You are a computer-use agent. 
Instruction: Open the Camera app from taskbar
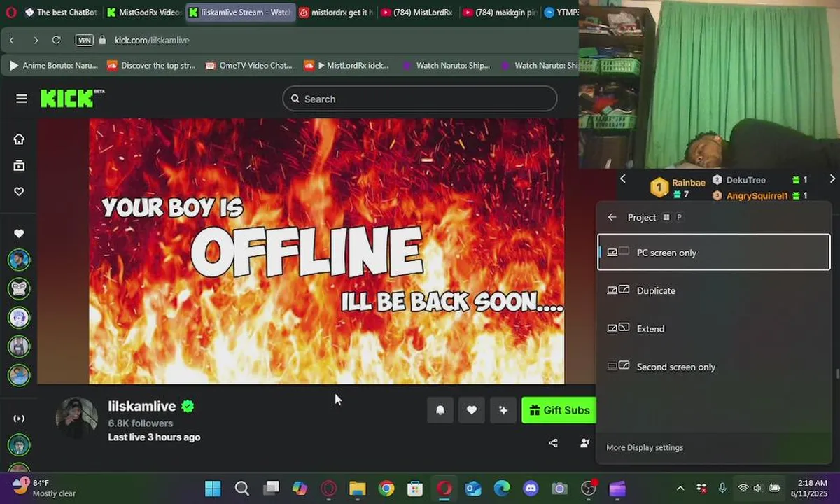(x=559, y=488)
